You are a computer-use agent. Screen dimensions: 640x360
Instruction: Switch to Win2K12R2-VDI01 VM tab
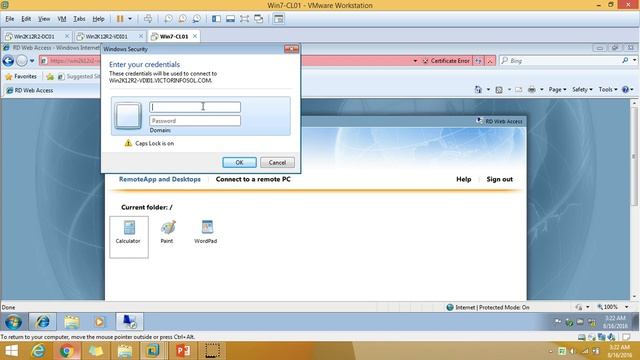107,36
